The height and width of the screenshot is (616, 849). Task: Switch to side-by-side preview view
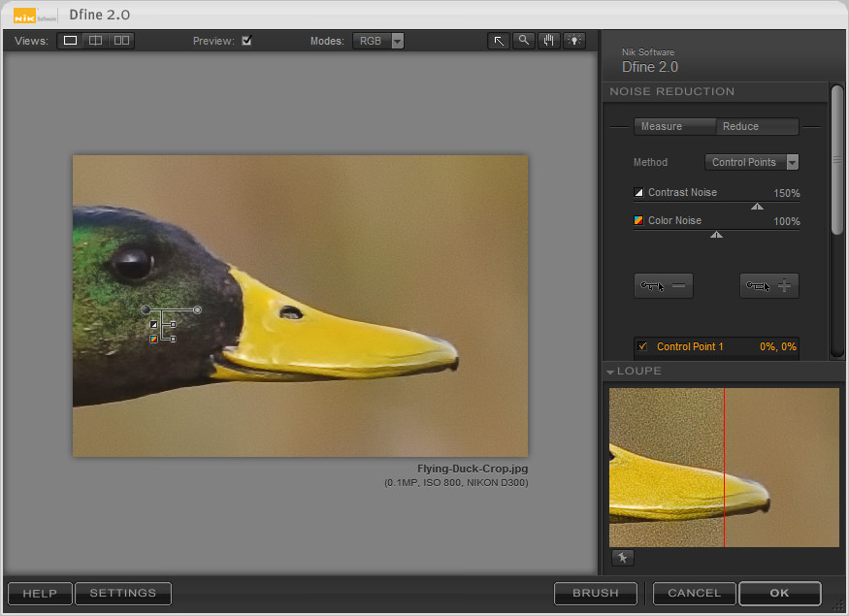(121, 41)
